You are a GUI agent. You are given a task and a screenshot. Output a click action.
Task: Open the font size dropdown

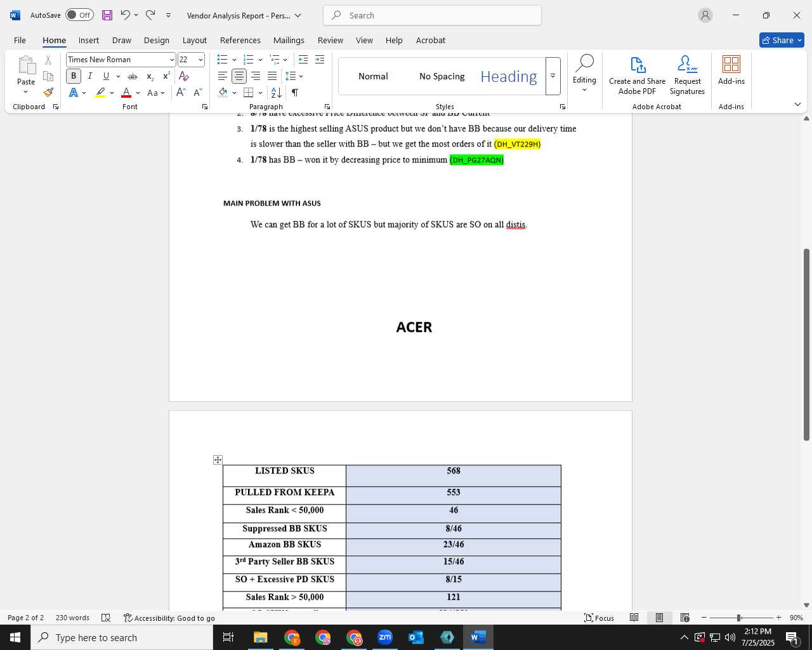click(x=200, y=60)
